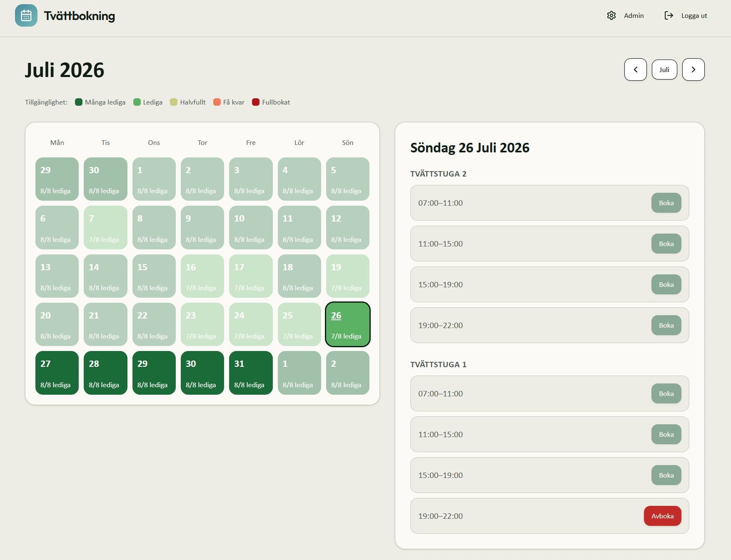Book Tvättstuga 2 slot 07:00–11:00
The height and width of the screenshot is (560, 731).
click(666, 203)
